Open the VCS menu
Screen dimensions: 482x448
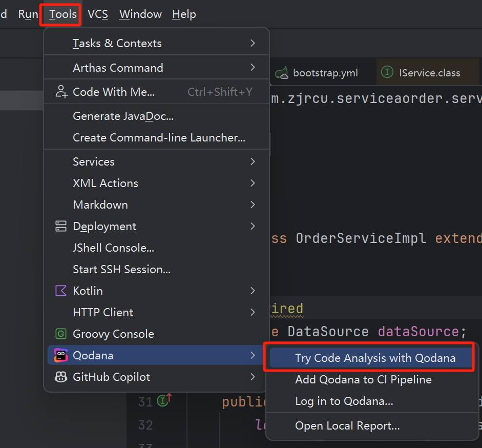[x=97, y=14]
